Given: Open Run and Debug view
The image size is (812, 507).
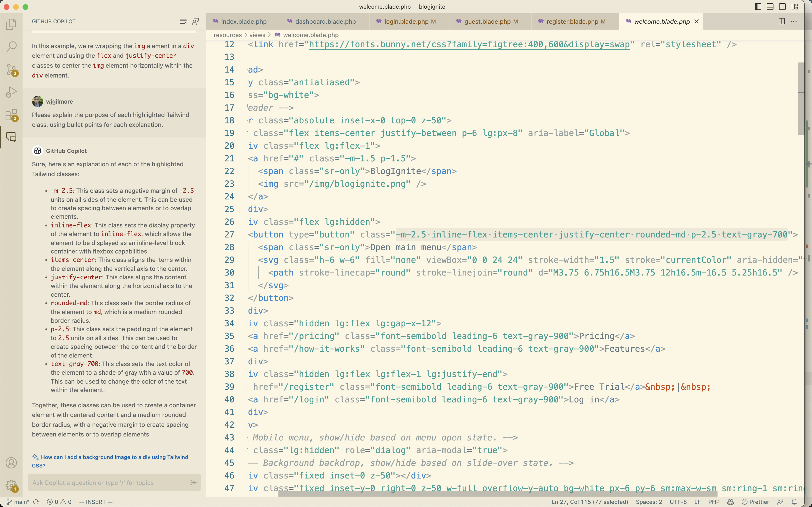Looking at the screenshot, I should pyautogui.click(x=11, y=92).
